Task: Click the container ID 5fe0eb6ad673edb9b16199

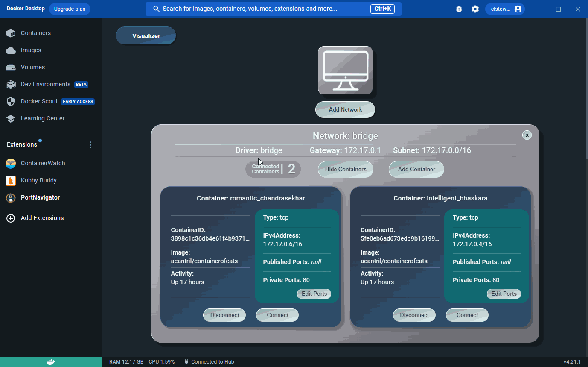Action: tap(400, 238)
